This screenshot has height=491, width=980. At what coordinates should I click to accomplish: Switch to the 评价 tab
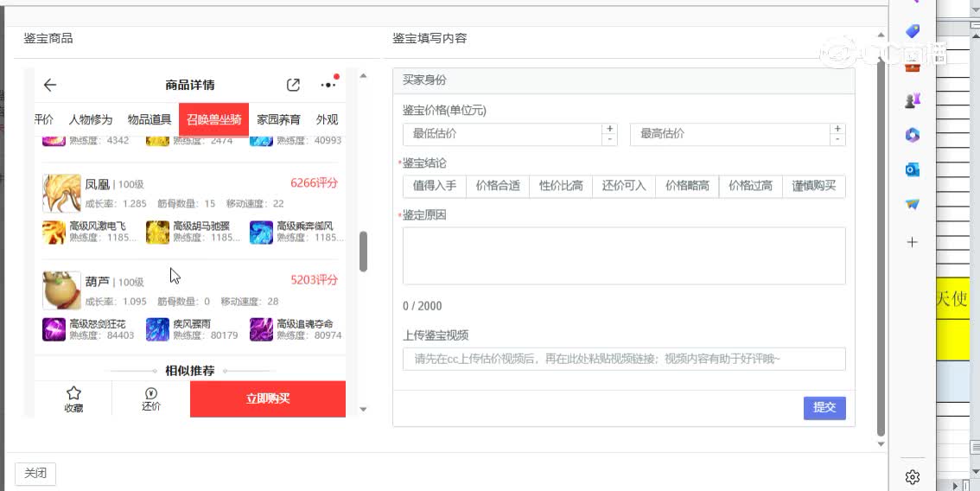[x=44, y=119]
